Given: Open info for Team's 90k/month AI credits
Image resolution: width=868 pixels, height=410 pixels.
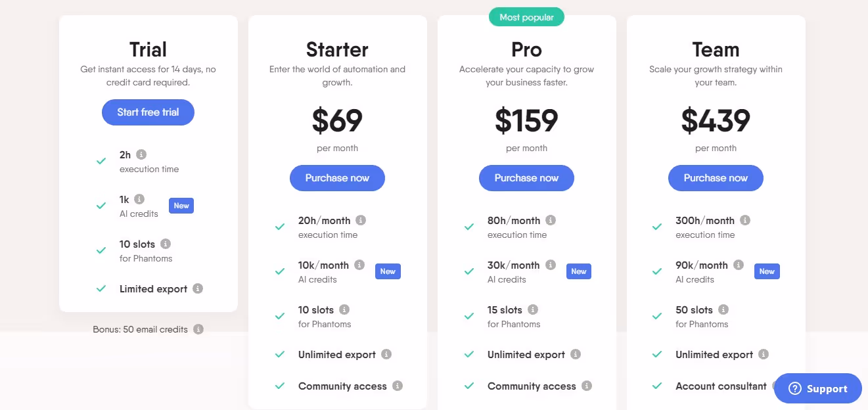Looking at the screenshot, I should point(739,265).
